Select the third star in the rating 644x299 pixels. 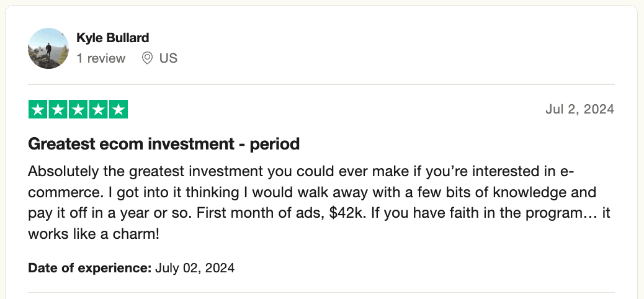tap(78, 110)
